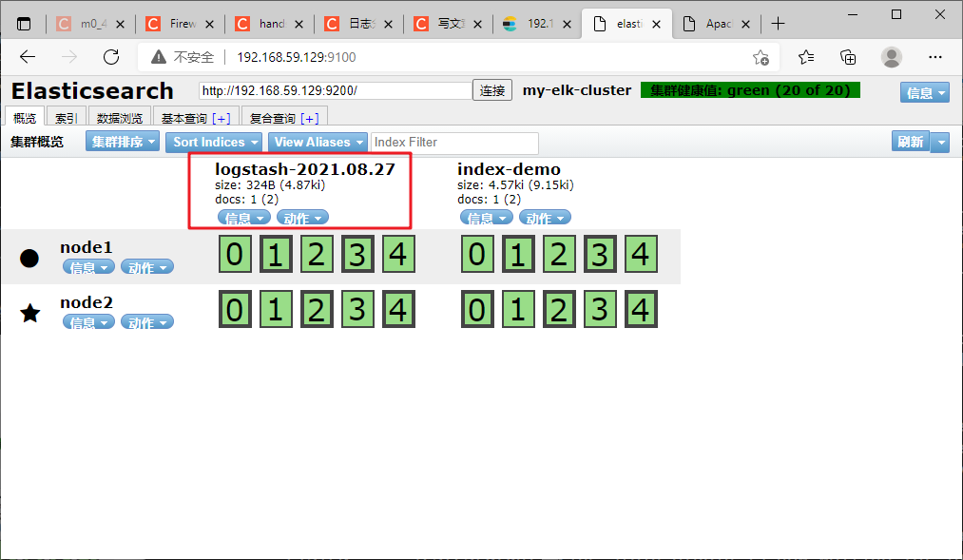Expand 动作 menu for node2
The height and width of the screenshot is (560, 963).
147,322
